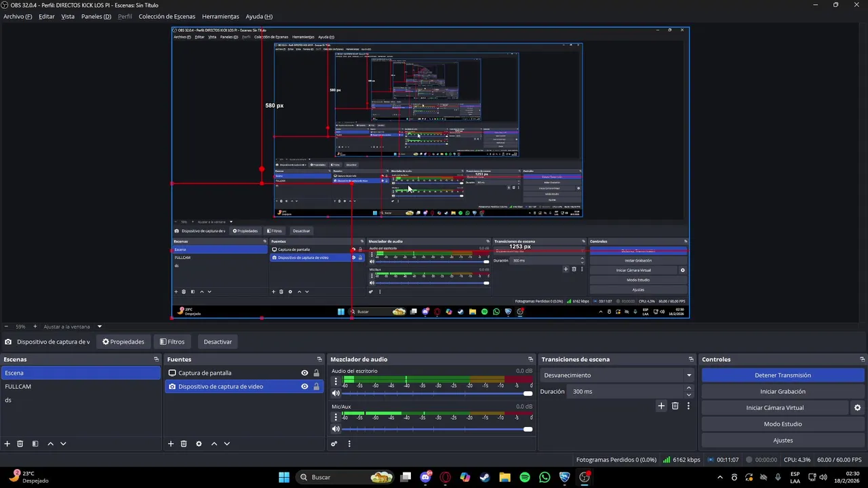
Task: Remove selected scene with trash icon
Action: tap(20, 444)
